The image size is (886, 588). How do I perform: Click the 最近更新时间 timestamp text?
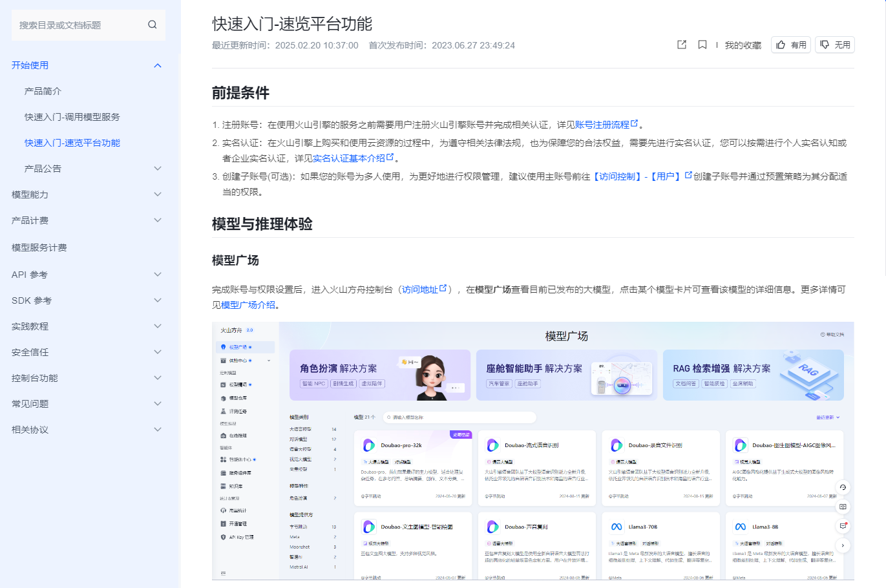click(x=285, y=45)
